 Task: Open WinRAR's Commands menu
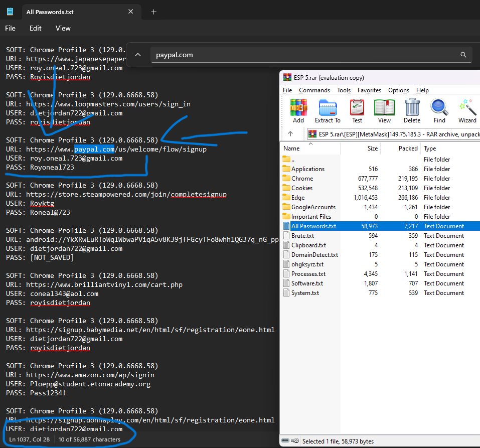point(314,90)
